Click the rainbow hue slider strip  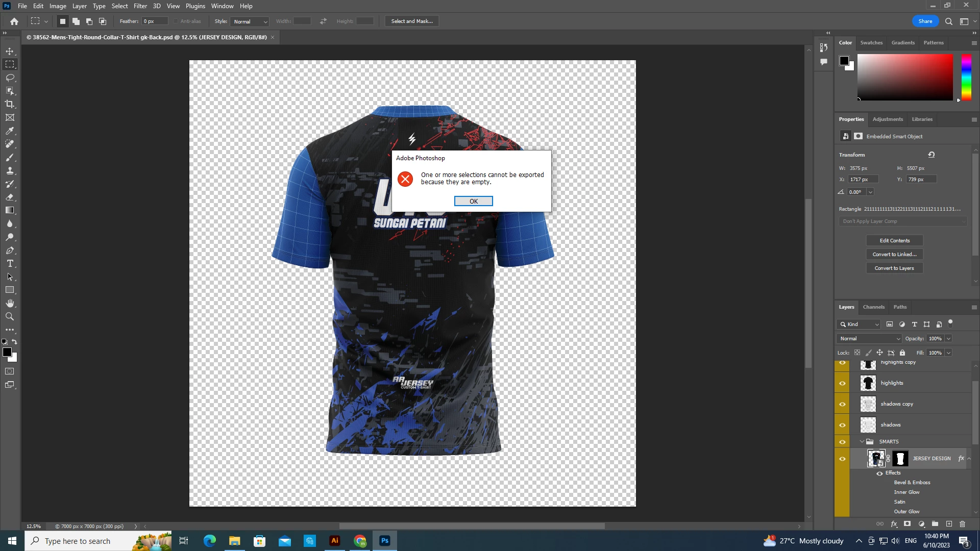pos(966,77)
